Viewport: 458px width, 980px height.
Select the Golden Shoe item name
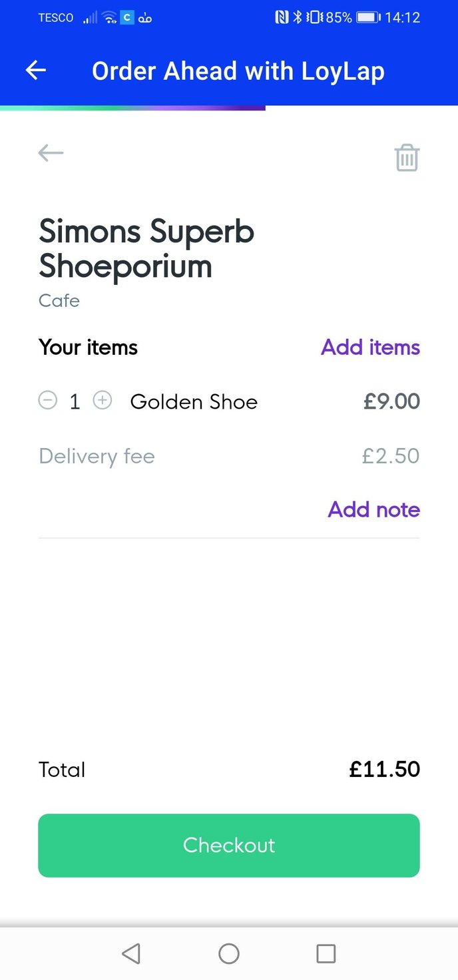(x=194, y=401)
